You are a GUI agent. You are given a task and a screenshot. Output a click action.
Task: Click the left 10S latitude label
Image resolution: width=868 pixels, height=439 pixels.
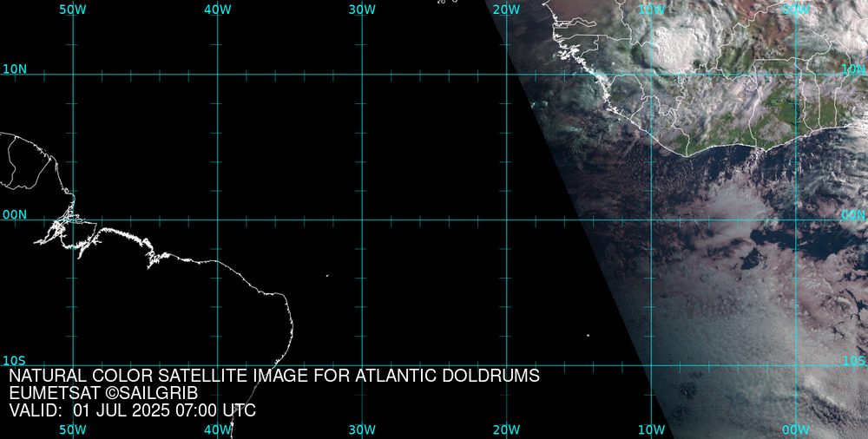point(15,361)
